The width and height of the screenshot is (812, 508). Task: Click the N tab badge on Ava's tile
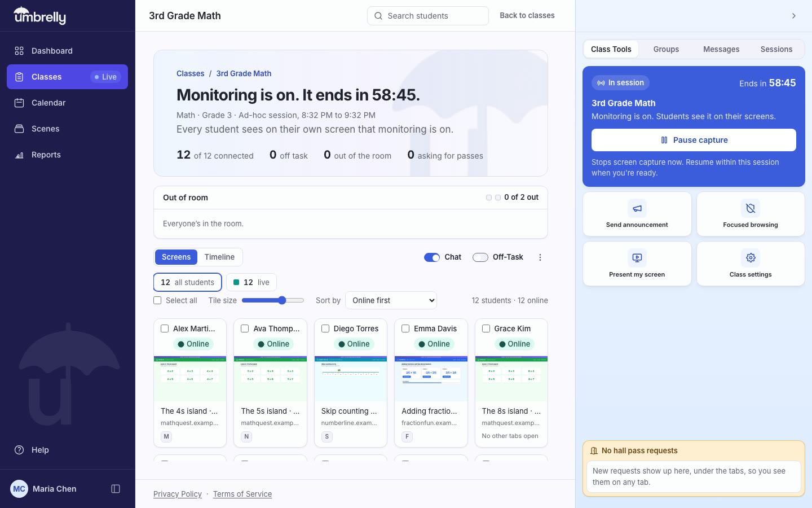(246, 436)
